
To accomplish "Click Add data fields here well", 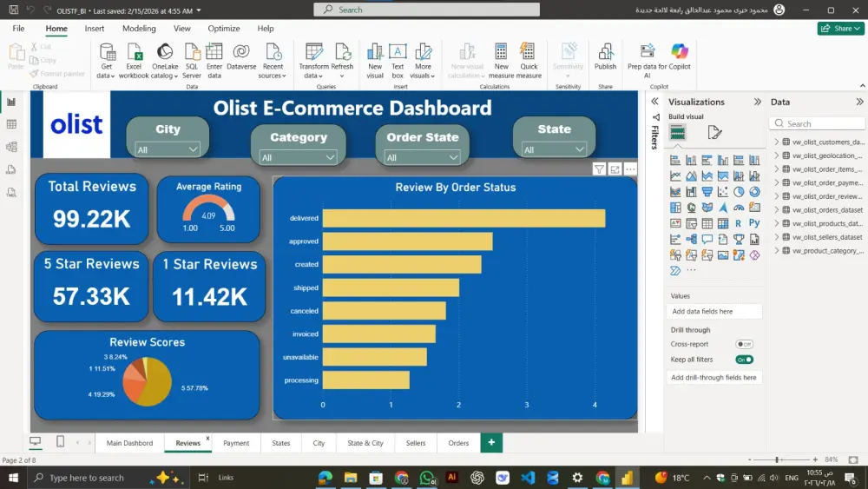I will 714,311.
